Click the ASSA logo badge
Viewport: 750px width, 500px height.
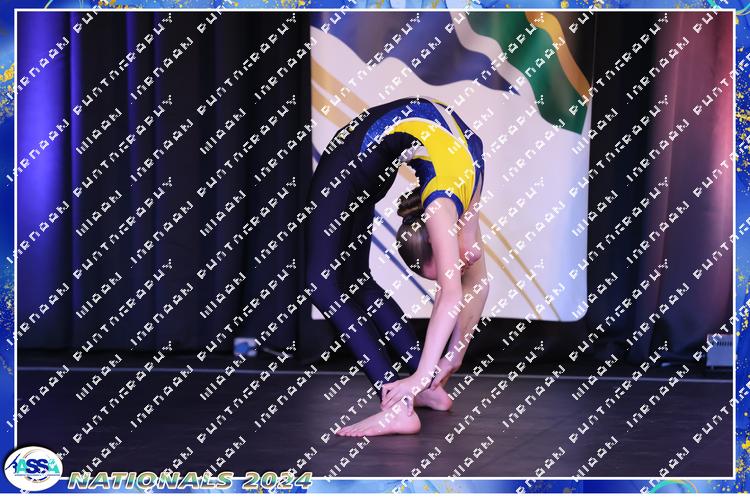(33, 468)
